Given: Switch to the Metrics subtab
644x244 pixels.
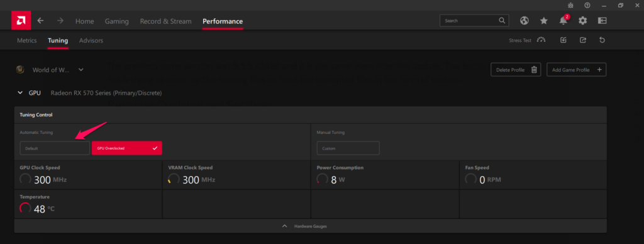Looking at the screenshot, I should pos(26,41).
